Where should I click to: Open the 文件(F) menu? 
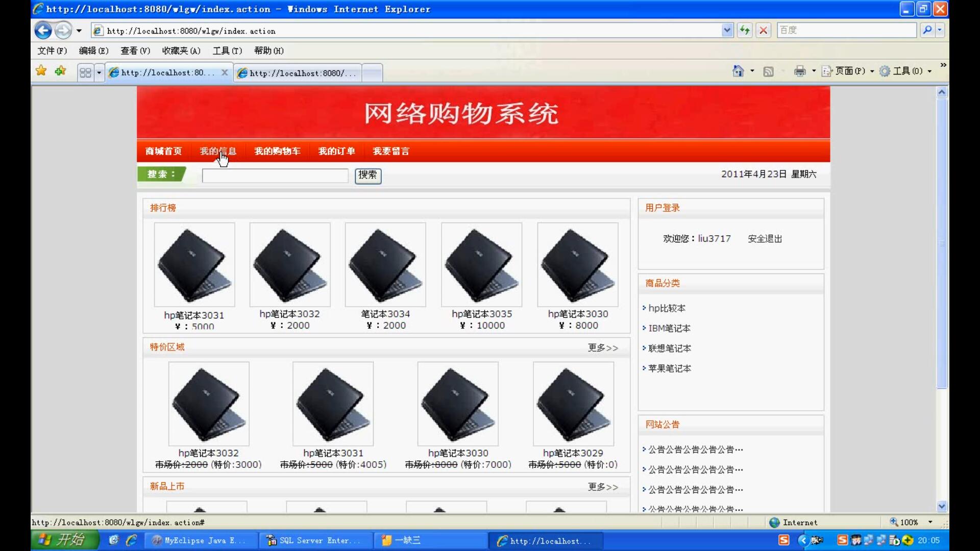click(52, 51)
